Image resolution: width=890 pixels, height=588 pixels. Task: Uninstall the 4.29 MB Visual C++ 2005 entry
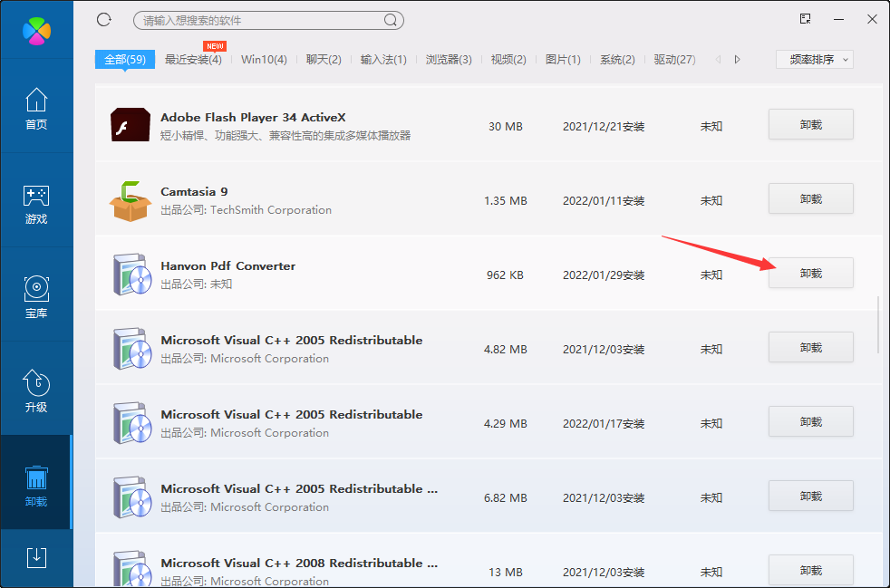(811, 421)
